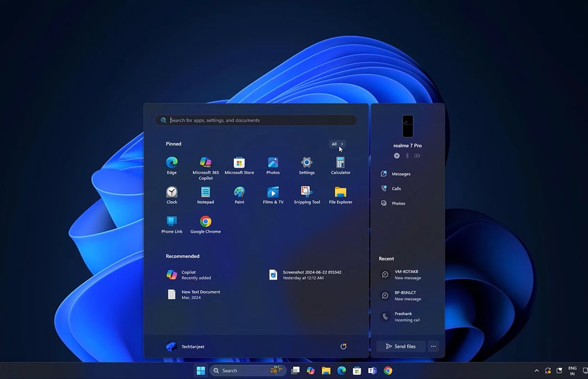Open Task View on taskbar
588x379 pixels.
click(x=295, y=371)
